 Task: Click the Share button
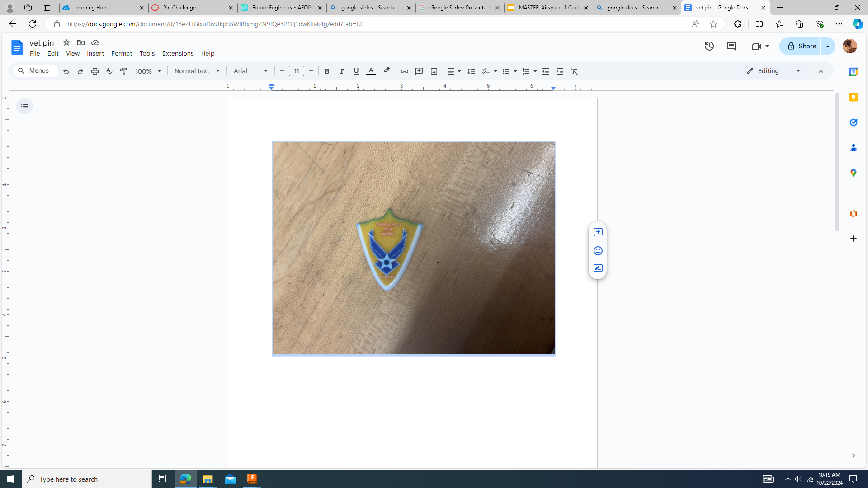(801, 46)
